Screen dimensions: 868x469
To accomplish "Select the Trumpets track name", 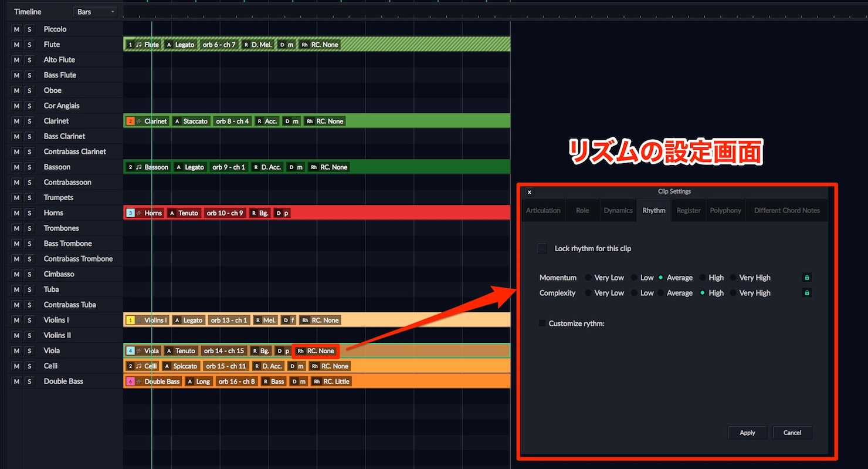I will tap(59, 198).
